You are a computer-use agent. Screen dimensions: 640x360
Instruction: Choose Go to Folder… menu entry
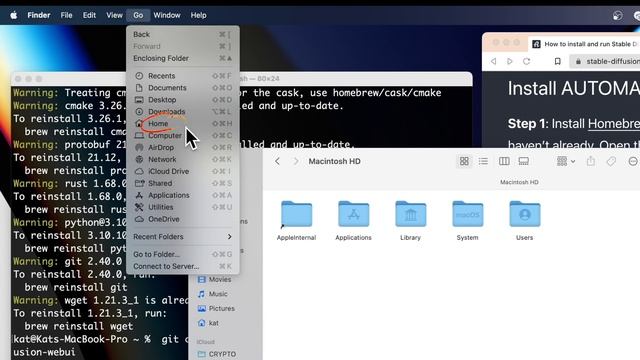[x=182, y=254]
